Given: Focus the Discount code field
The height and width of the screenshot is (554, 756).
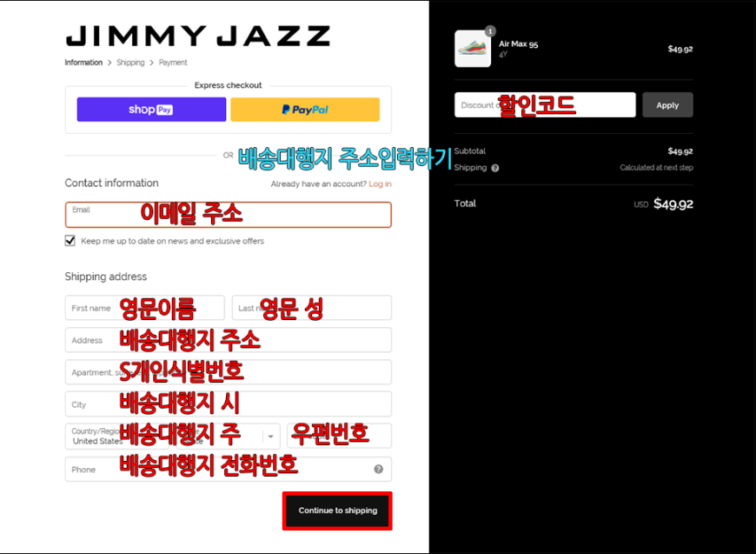Looking at the screenshot, I should pos(545,104).
